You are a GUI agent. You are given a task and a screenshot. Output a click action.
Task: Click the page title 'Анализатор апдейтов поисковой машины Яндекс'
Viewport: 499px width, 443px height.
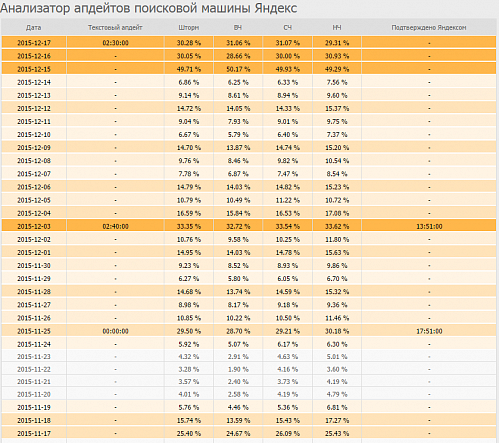click(x=149, y=8)
